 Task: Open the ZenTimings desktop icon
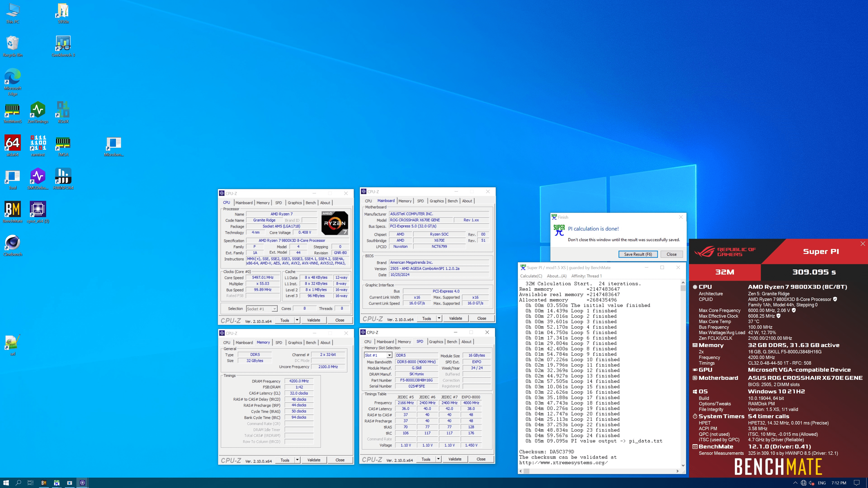38,110
